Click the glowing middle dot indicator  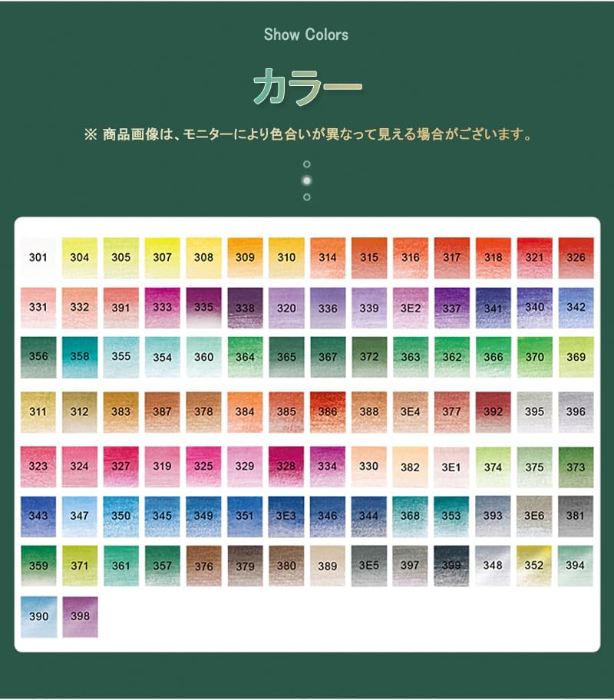click(x=306, y=180)
